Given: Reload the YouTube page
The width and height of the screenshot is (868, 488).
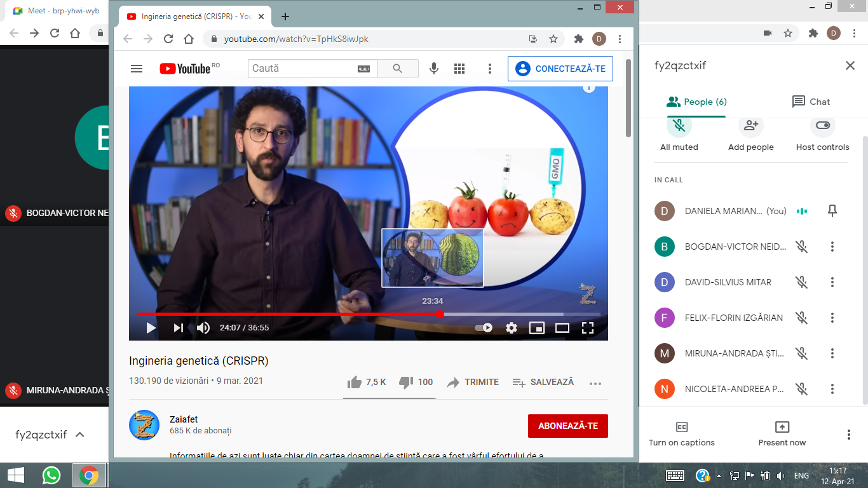Looking at the screenshot, I should [x=168, y=39].
